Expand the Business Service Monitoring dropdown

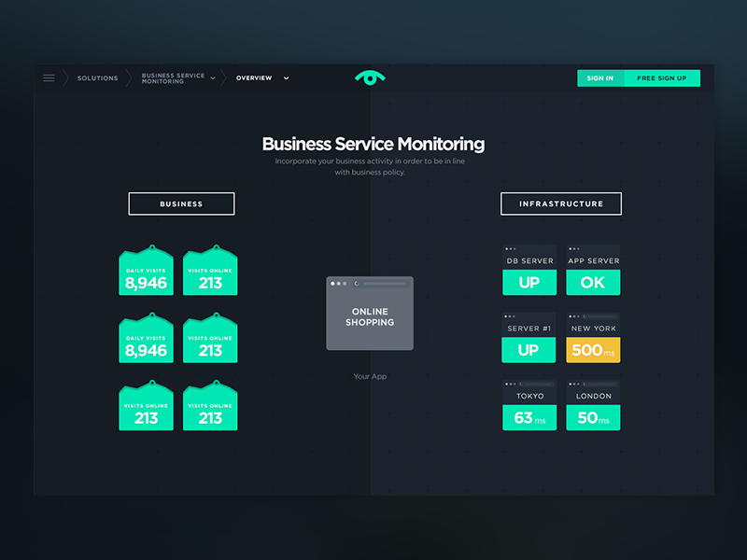click(x=213, y=77)
